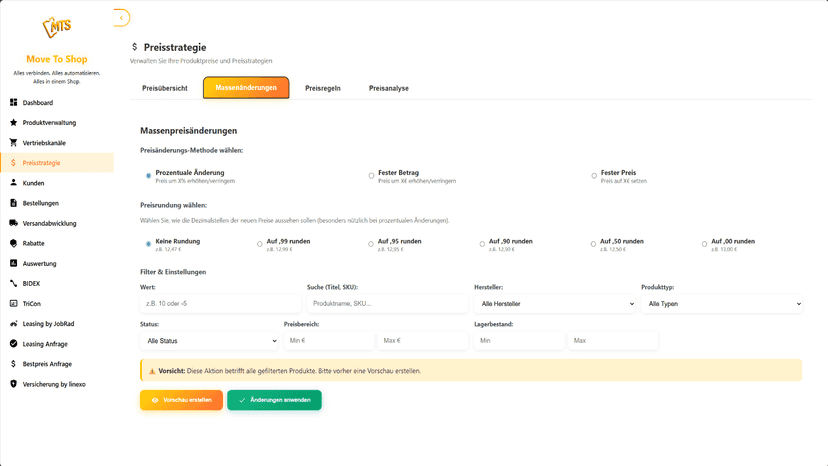Click the warning triangle icon in Vorsicht banner

click(152, 371)
